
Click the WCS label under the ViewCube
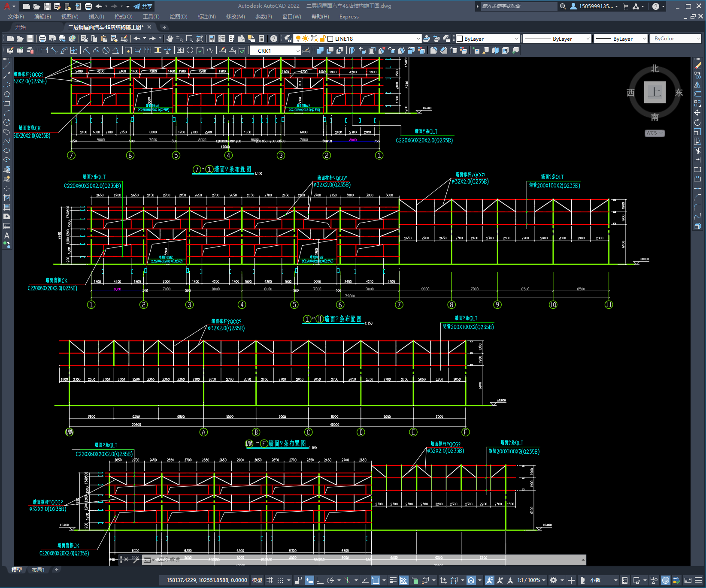click(654, 133)
